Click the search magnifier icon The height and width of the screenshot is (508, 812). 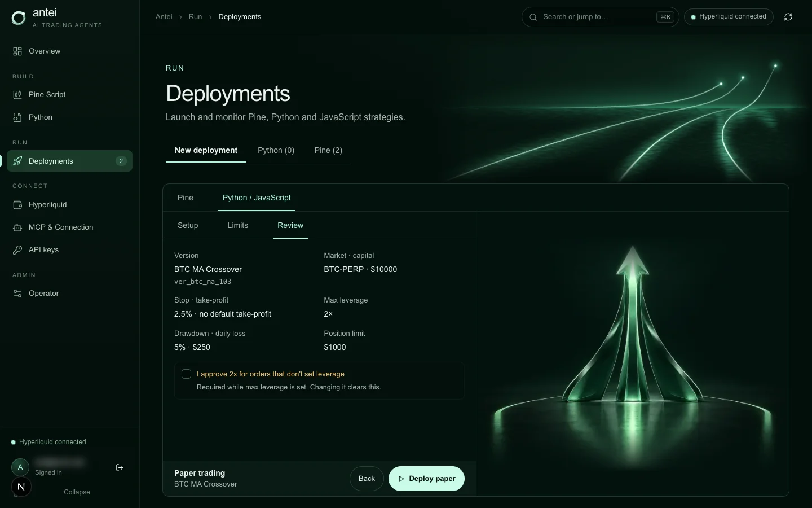click(533, 17)
